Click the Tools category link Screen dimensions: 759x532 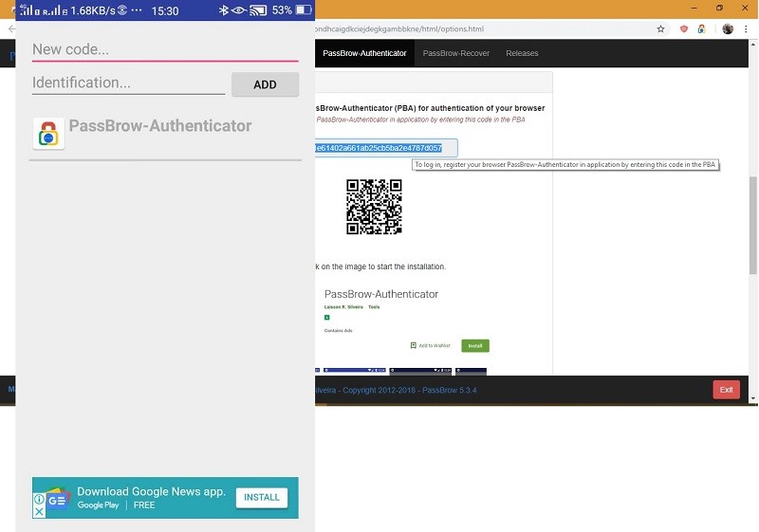(374, 307)
